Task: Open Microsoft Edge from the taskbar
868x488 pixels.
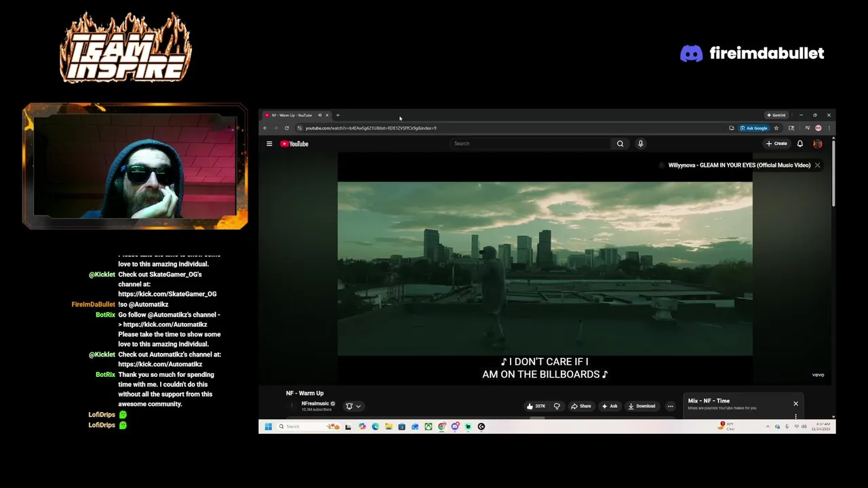Action: [x=375, y=426]
